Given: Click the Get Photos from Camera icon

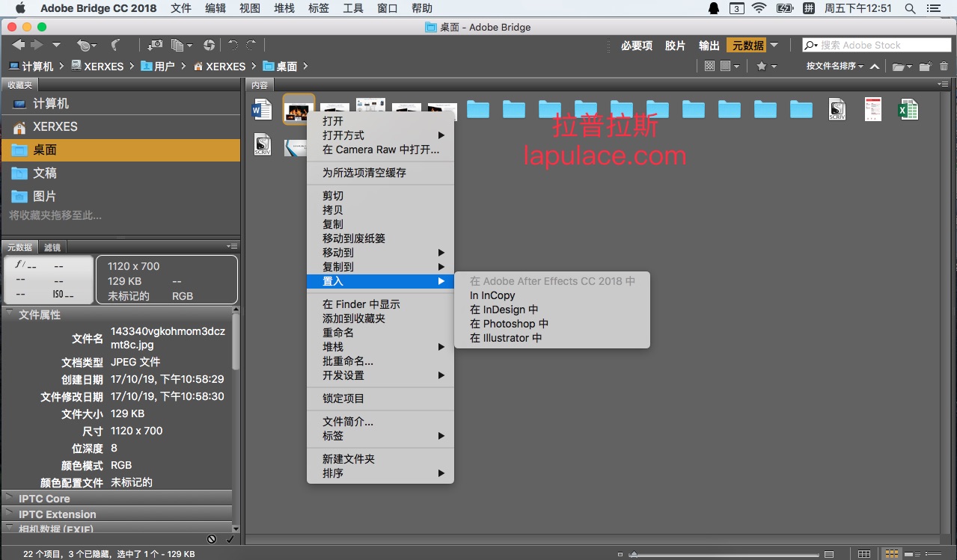Looking at the screenshot, I should pyautogui.click(x=155, y=45).
